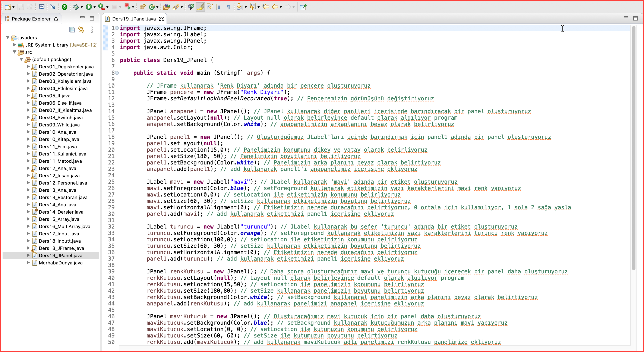The image size is (644, 352).
Task: Click the green power launch icon
Action: point(64,7)
